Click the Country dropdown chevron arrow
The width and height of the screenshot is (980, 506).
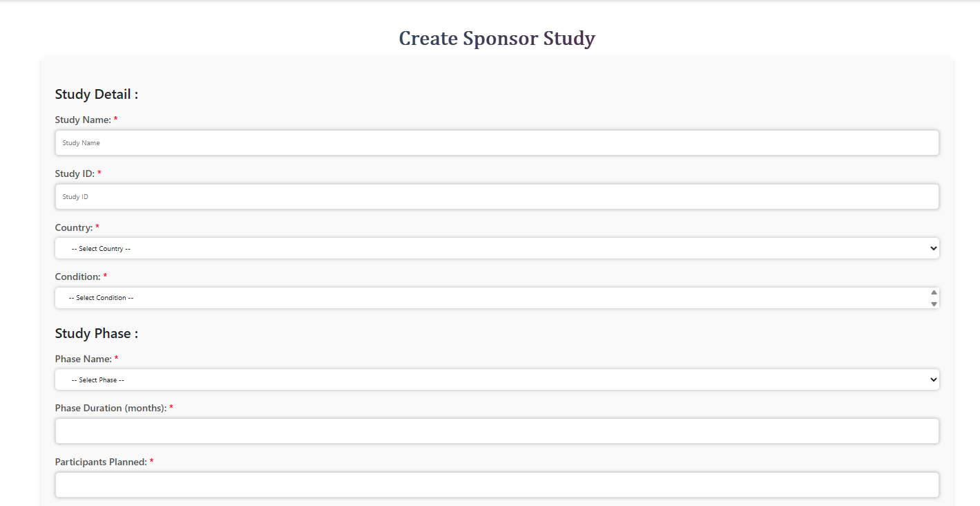[933, 247]
